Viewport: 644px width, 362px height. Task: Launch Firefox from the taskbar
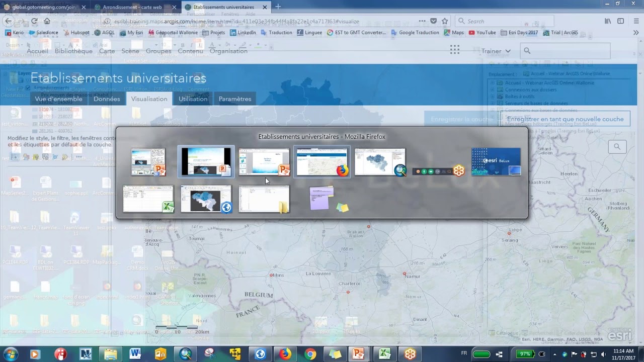point(285,354)
